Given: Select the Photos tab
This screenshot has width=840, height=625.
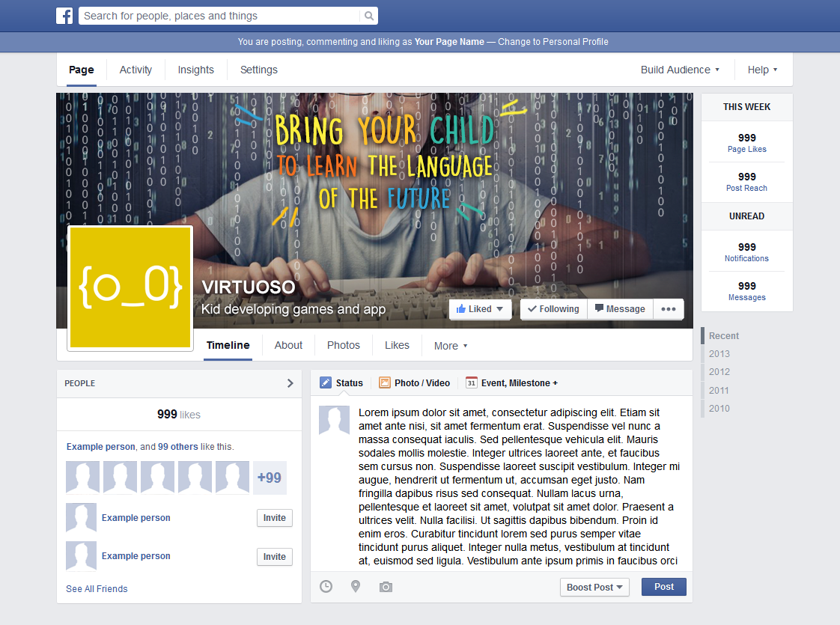Looking at the screenshot, I should (344, 346).
